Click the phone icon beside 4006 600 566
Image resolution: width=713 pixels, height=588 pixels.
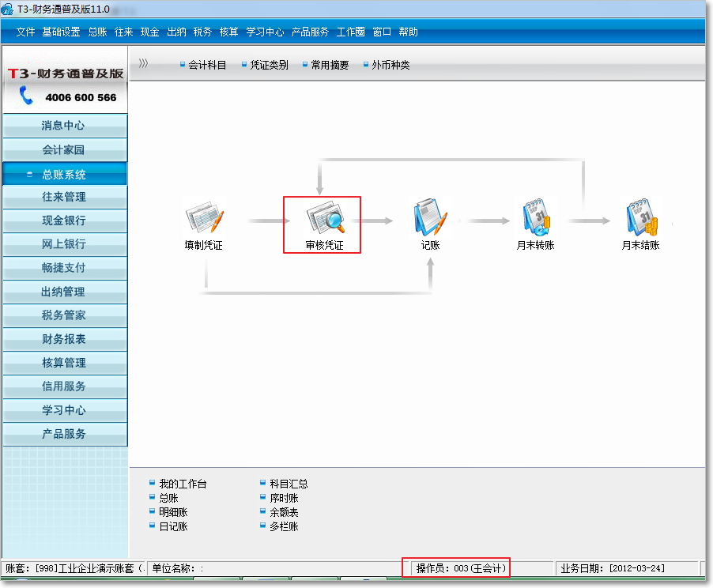27,96
